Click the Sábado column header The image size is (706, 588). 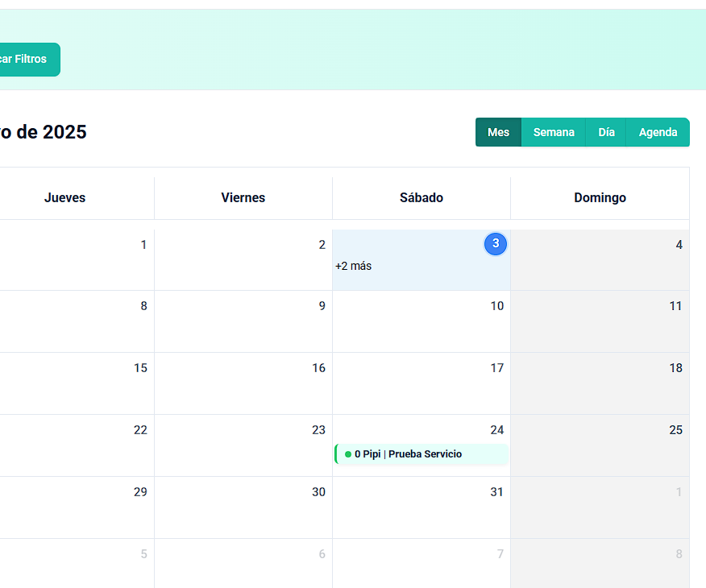click(x=422, y=197)
